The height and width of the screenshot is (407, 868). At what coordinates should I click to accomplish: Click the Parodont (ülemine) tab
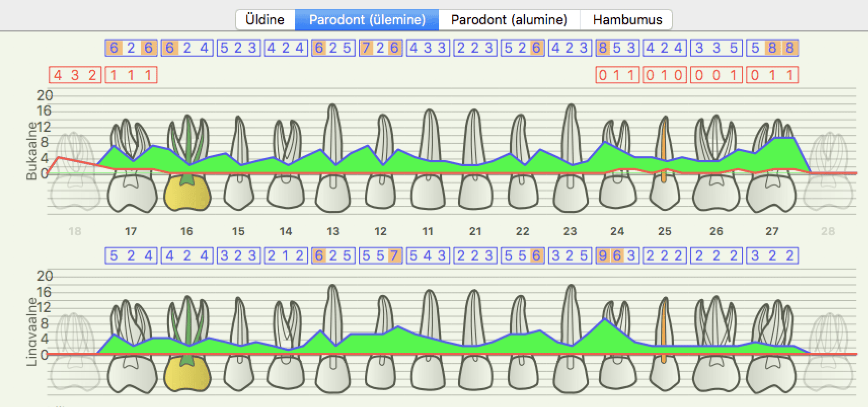pos(367,20)
